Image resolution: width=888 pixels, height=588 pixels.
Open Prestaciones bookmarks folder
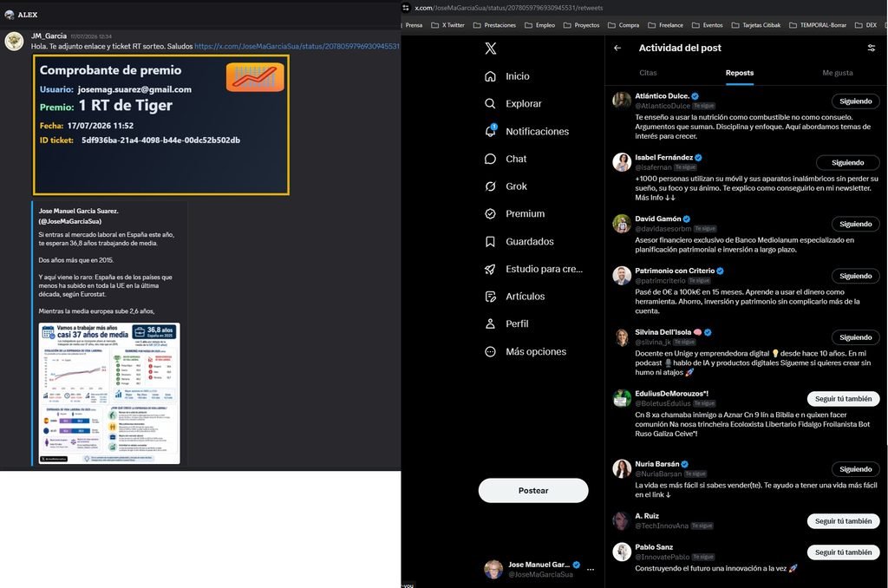494,25
